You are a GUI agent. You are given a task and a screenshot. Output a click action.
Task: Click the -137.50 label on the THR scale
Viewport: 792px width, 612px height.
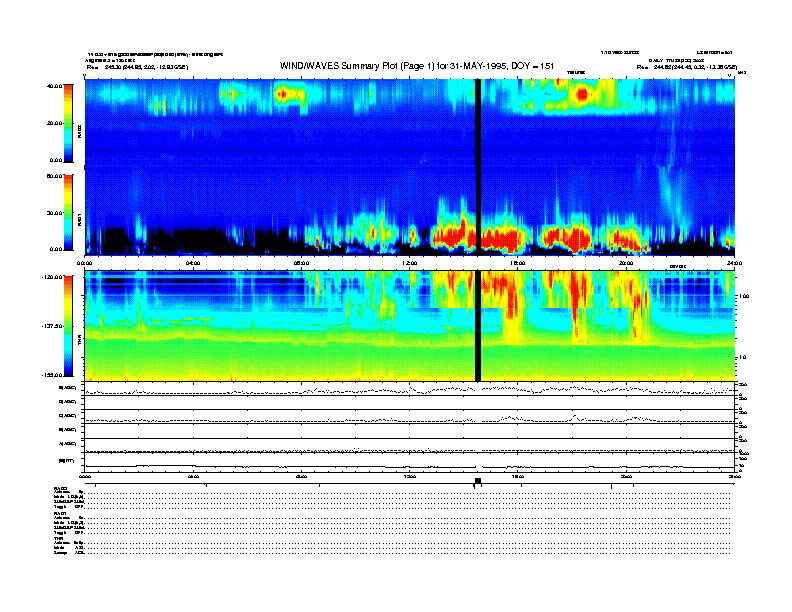[x=52, y=326]
